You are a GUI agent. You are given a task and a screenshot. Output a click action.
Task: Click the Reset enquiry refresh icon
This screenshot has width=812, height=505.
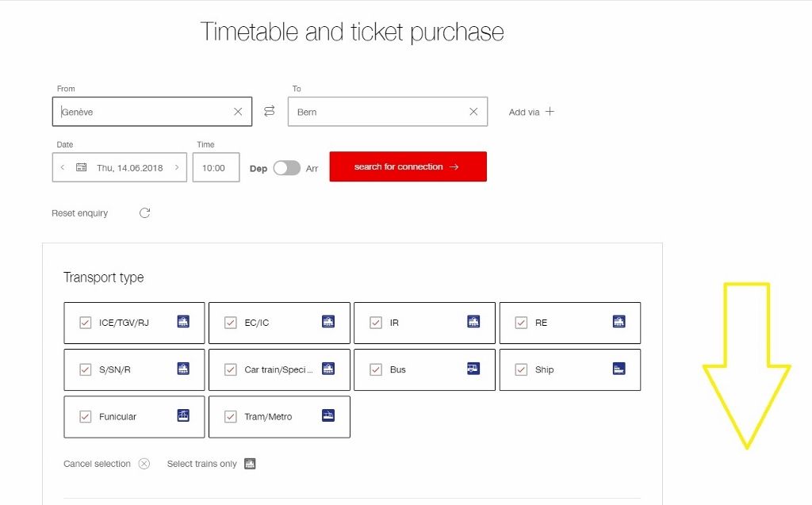pos(144,212)
